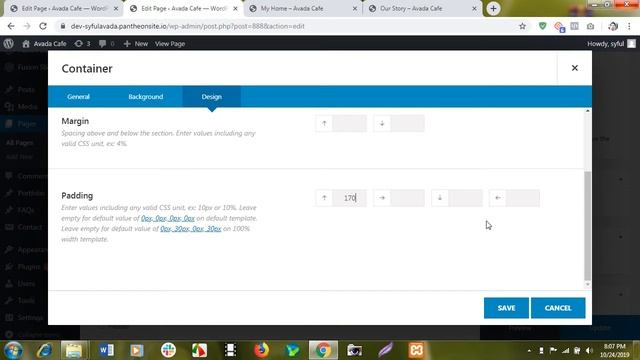This screenshot has height=360, width=640.
Task: Click the margin bottom arrow icon
Action: click(382, 123)
